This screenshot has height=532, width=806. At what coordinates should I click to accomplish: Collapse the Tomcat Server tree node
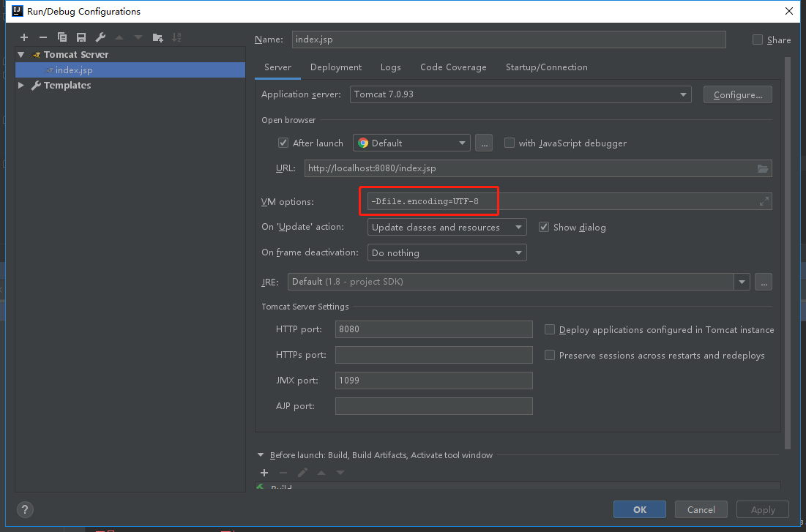tap(21, 54)
